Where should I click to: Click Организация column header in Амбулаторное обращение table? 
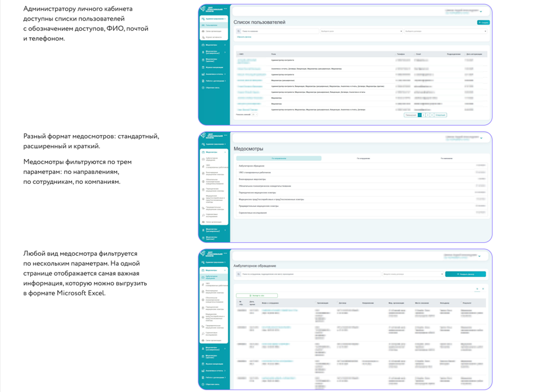pyautogui.click(x=323, y=303)
